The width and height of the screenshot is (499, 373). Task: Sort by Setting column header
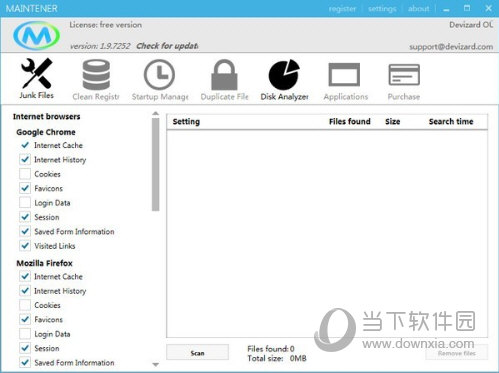[186, 122]
